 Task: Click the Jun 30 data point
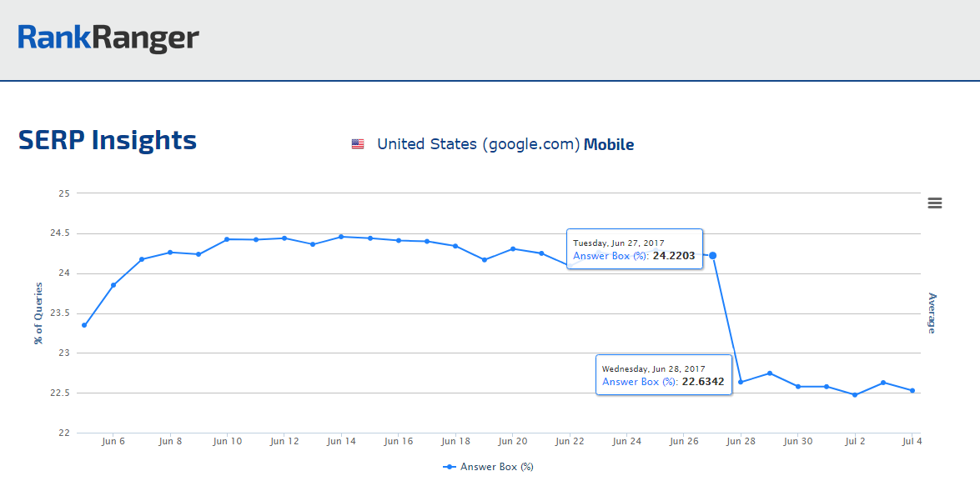[x=798, y=387]
